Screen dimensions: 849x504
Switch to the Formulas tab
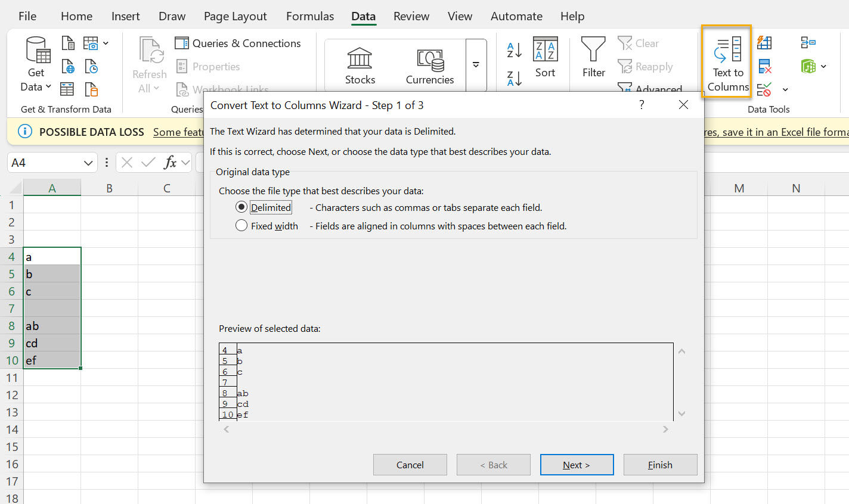(310, 16)
